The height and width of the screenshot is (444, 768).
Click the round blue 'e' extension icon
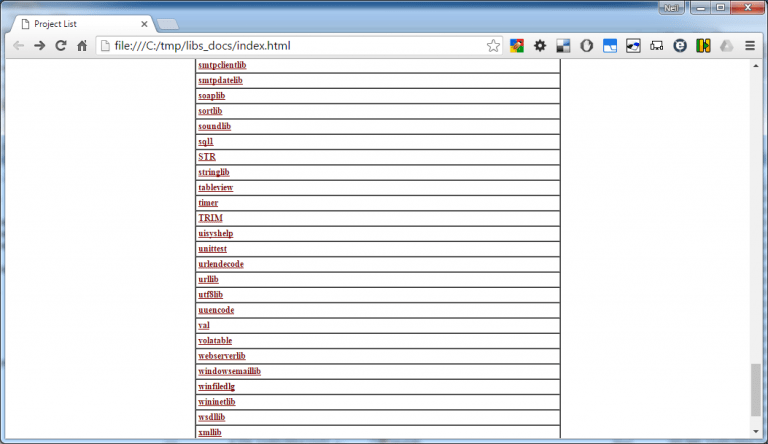[x=680, y=46]
